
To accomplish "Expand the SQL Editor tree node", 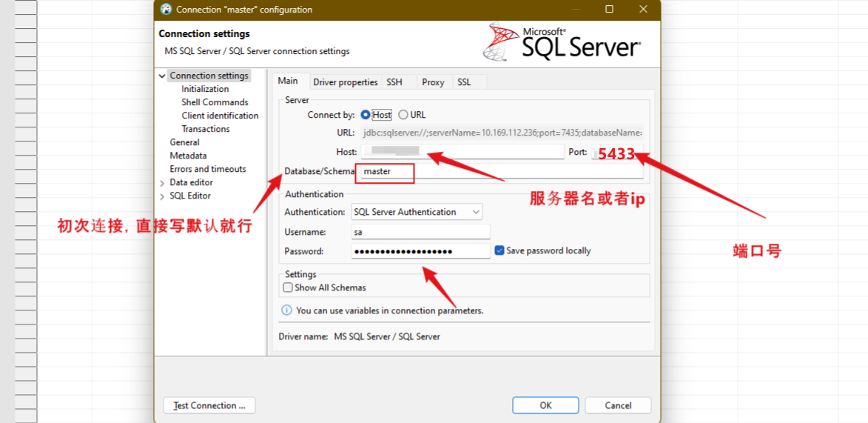I will (x=161, y=196).
